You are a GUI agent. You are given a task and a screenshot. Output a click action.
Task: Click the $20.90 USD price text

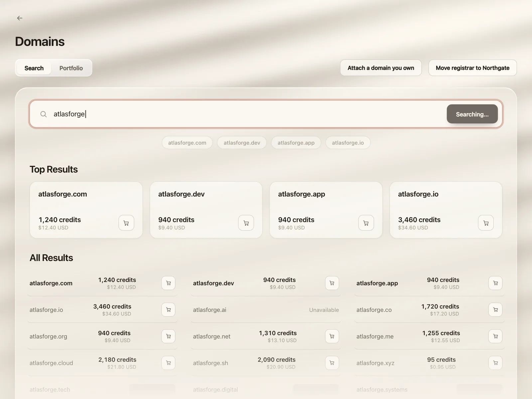click(281, 367)
